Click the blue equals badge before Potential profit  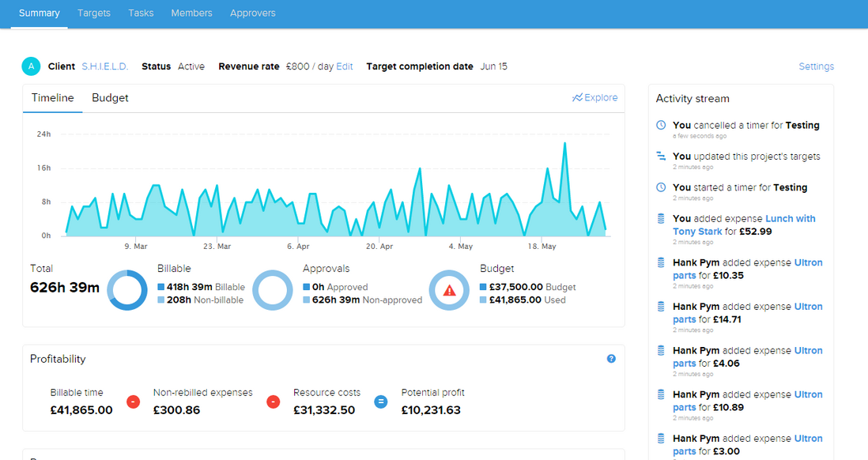[x=381, y=402]
